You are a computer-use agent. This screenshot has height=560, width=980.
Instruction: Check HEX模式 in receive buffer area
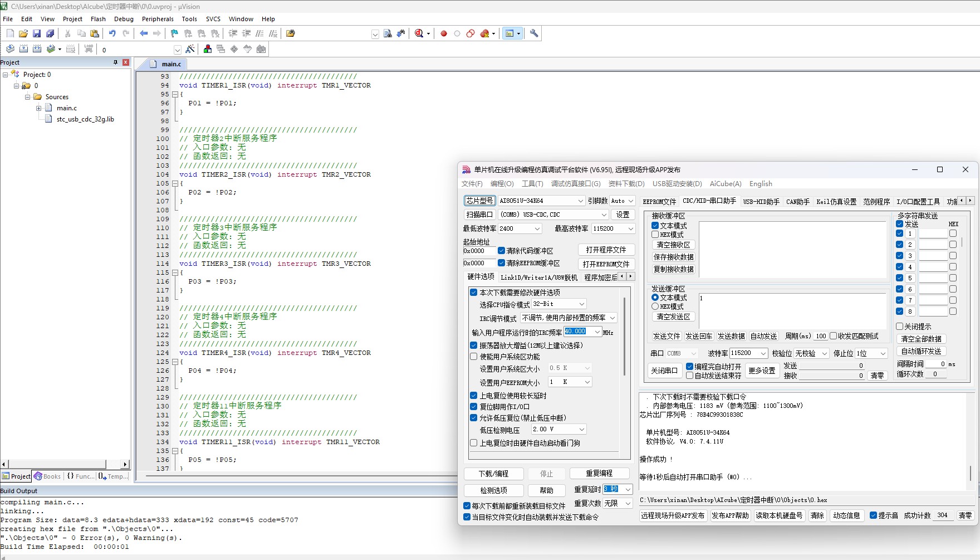coord(655,235)
